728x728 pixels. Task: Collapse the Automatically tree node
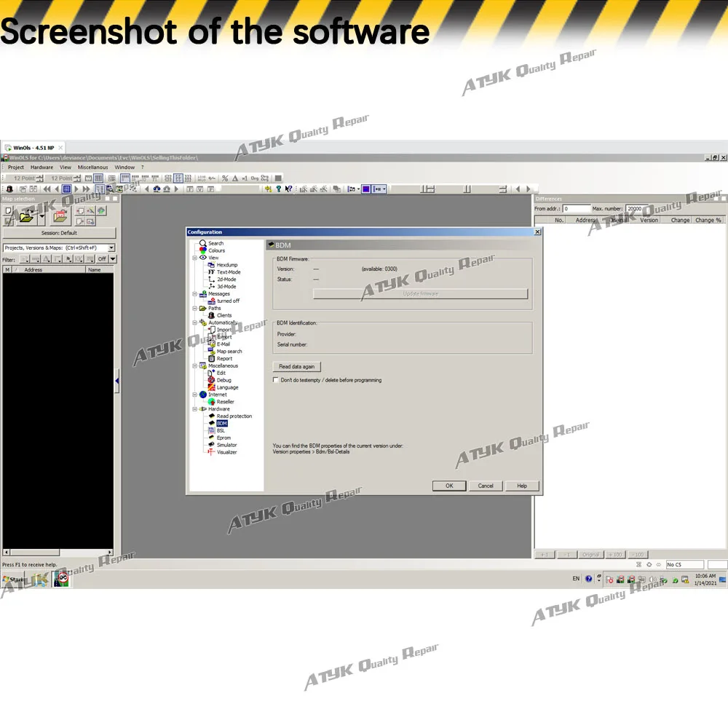[195, 323]
